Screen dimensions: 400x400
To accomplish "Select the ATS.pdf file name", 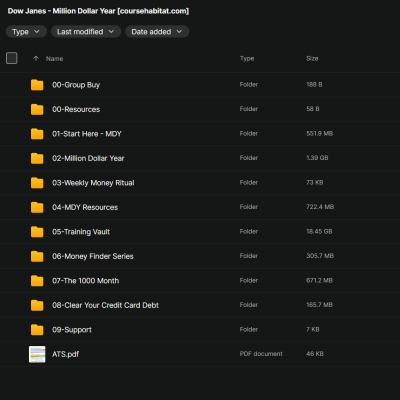I will (65, 354).
